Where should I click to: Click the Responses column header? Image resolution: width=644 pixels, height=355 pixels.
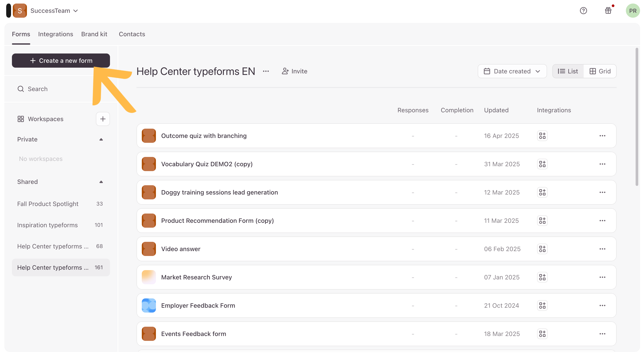(413, 110)
